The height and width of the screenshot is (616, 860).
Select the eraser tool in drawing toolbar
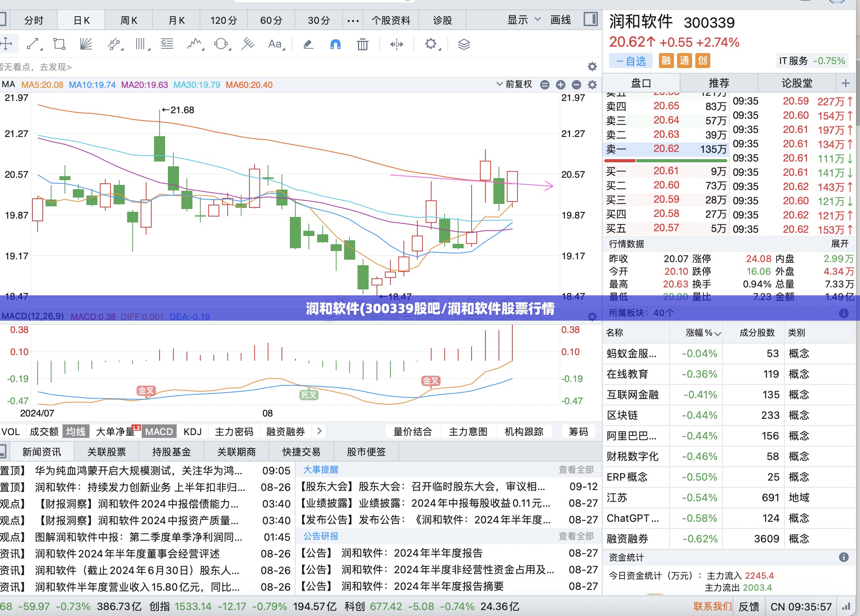pyautogui.click(x=308, y=44)
